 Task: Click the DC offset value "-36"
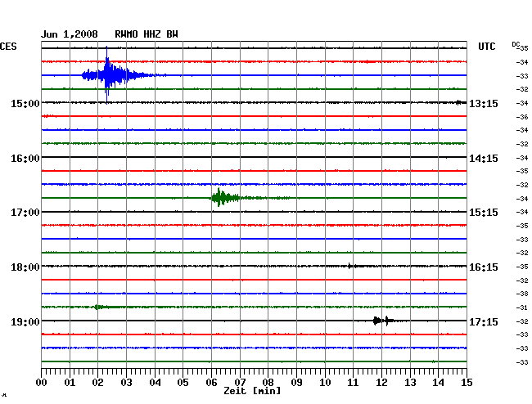[x=522, y=117]
